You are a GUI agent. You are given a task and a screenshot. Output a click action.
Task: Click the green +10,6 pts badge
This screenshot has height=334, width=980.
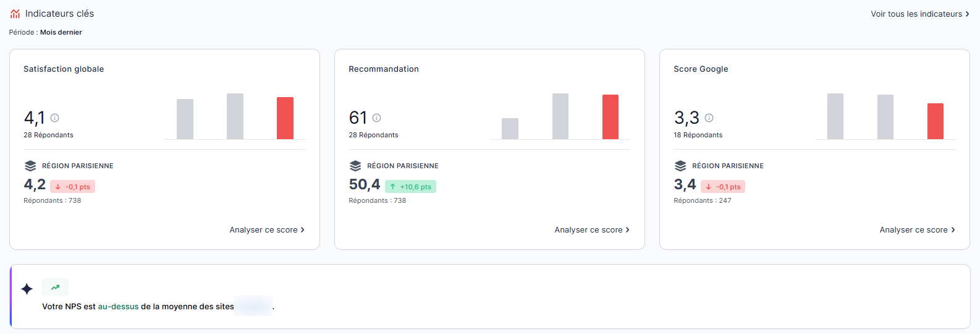tap(410, 187)
